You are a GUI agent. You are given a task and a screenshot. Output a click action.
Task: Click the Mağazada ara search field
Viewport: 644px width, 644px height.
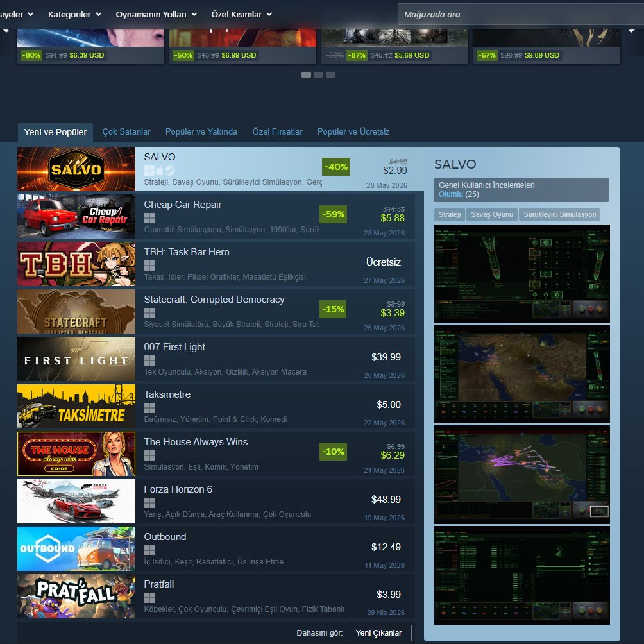tap(521, 14)
